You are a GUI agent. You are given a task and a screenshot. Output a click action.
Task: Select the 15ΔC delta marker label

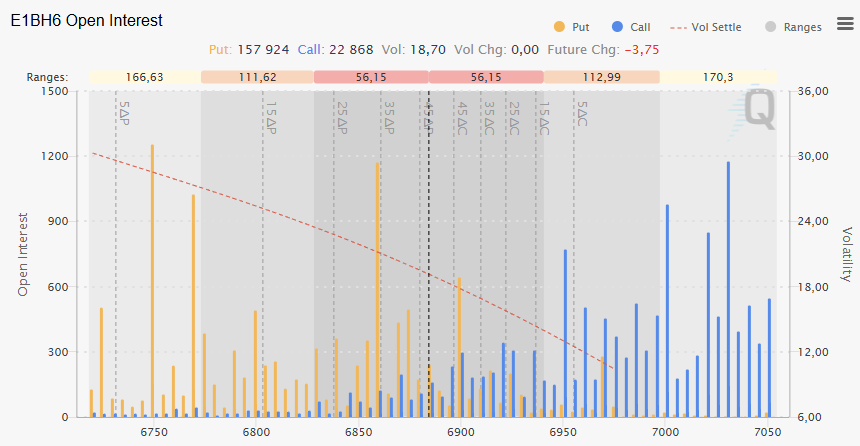[544, 118]
